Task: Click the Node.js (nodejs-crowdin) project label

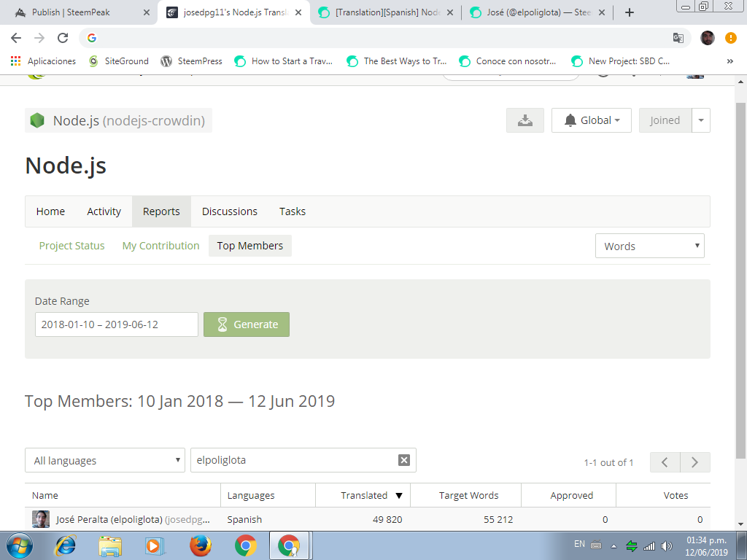Action: click(119, 120)
